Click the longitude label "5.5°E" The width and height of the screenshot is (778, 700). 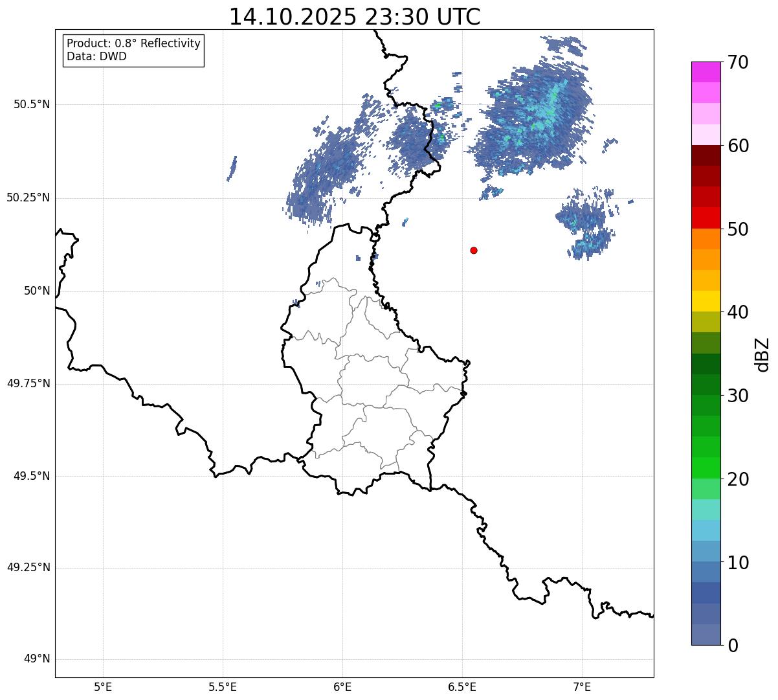pyautogui.click(x=223, y=686)
